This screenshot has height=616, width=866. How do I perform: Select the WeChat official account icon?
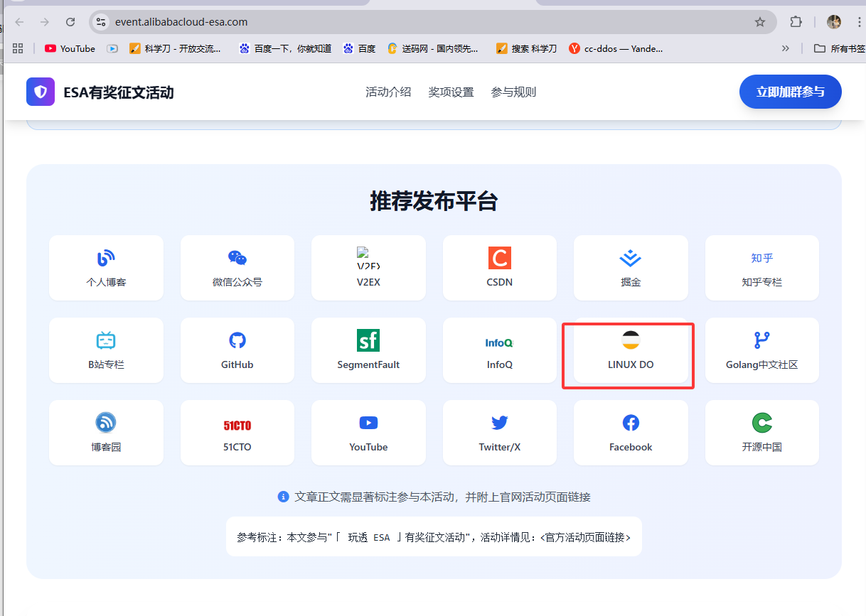237,258
